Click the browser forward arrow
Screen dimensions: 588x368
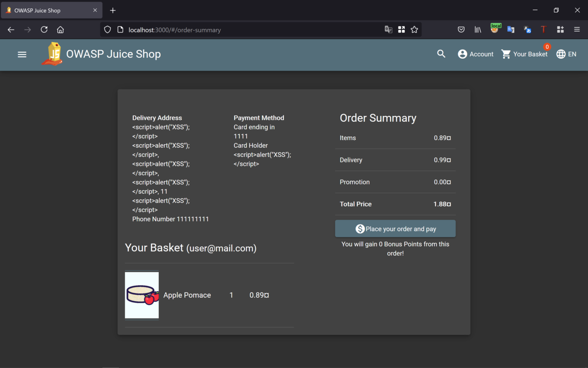click(27, 29)
